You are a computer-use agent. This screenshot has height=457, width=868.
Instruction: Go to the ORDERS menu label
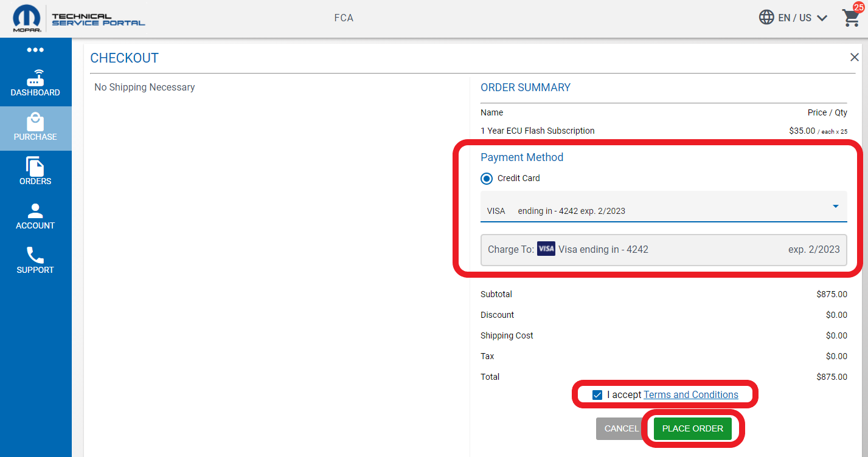coord(35,181)
